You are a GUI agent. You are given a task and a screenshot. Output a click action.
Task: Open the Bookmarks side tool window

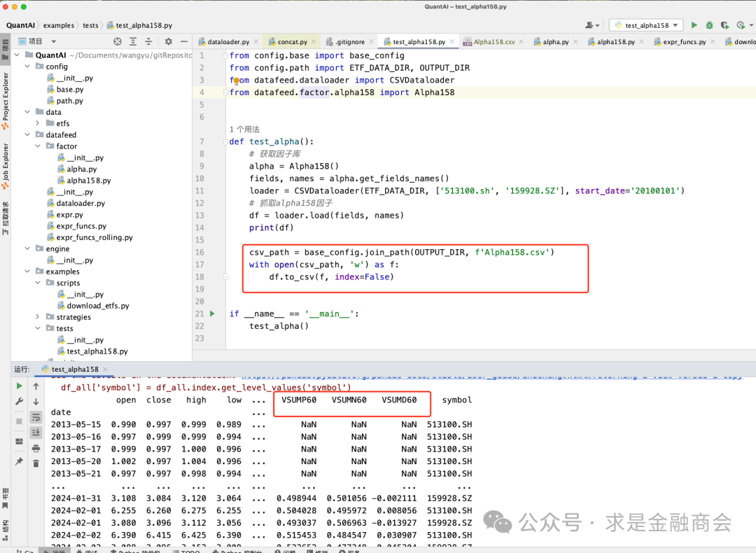tap(5, 498)
